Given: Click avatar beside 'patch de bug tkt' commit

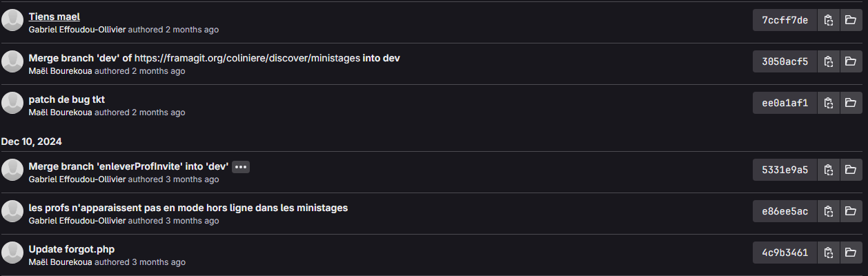Looking at the screenshot, I should coord(12,103).
